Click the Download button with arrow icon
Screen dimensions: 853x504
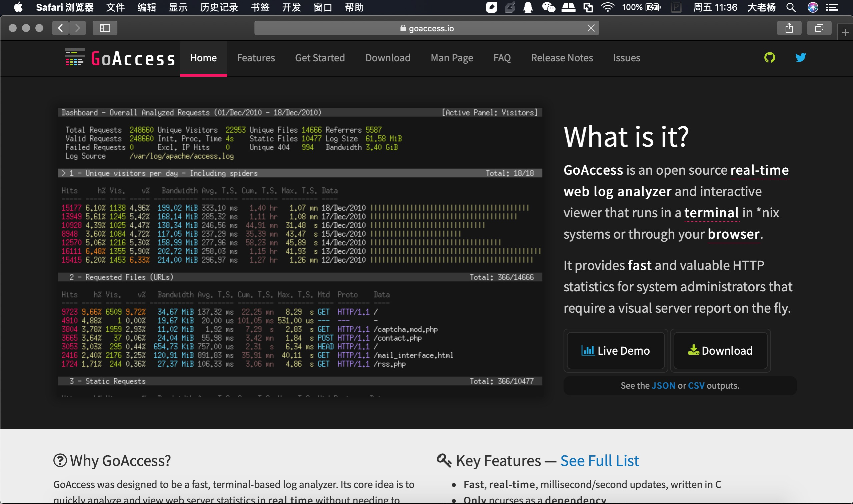pyautogui.click(x=720, y=350)
